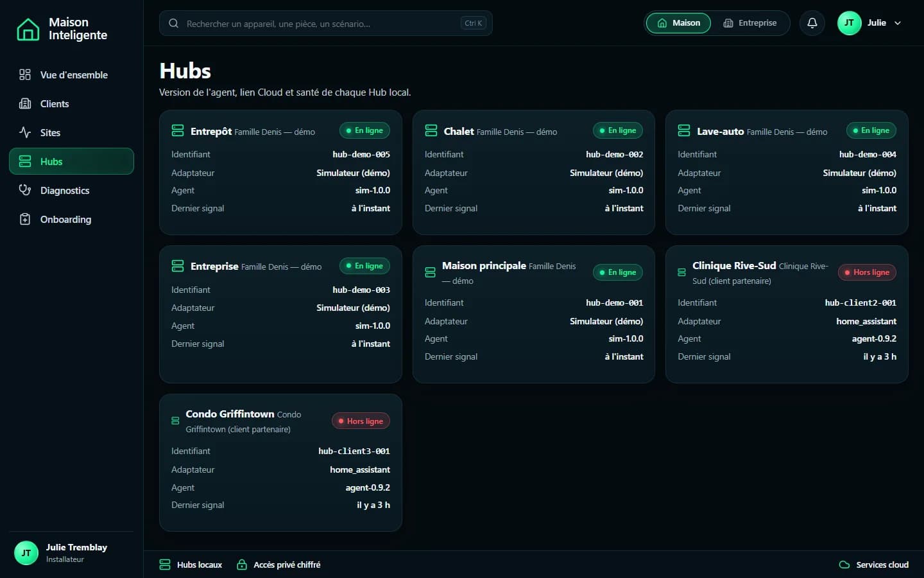Click the Condo Griffintown hub title
This screenshot has height=578, width=924.
230,414
